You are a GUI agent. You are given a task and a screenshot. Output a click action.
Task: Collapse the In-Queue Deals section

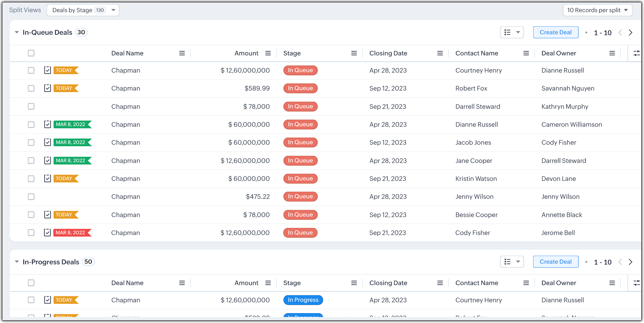coord(17,32)
